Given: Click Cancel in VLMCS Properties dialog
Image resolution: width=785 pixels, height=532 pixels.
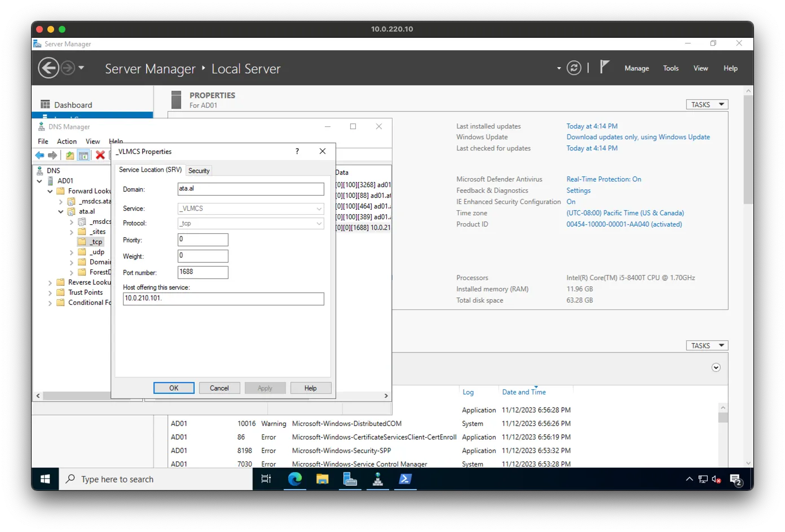Looking at the screenshot, I should click(219, 388).
